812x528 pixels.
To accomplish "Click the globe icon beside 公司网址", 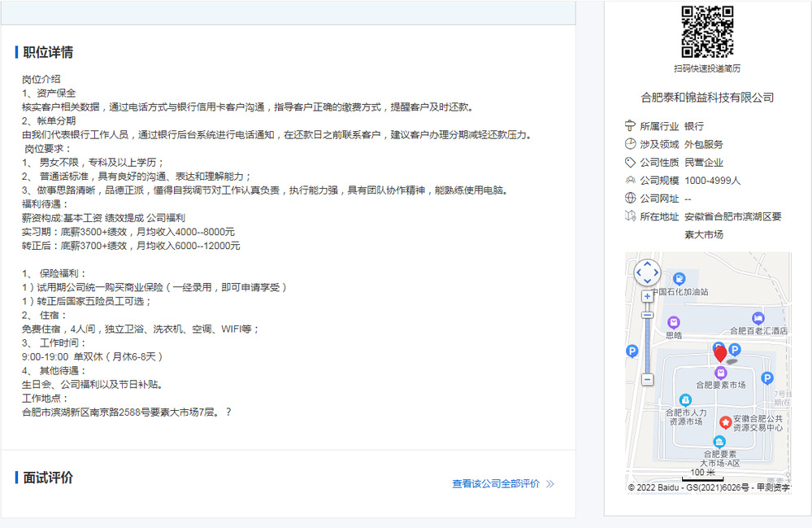I will (x=630, y=198).
